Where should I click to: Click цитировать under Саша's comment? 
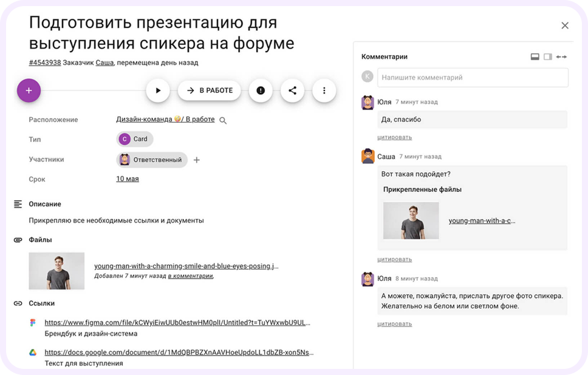[x=394, y=259]
